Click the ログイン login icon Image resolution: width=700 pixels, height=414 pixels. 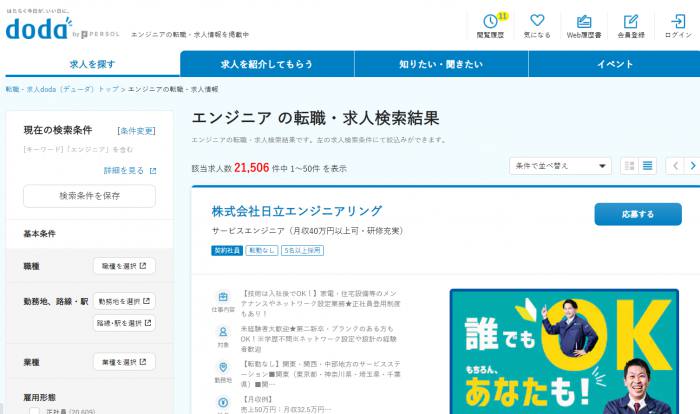678,21
